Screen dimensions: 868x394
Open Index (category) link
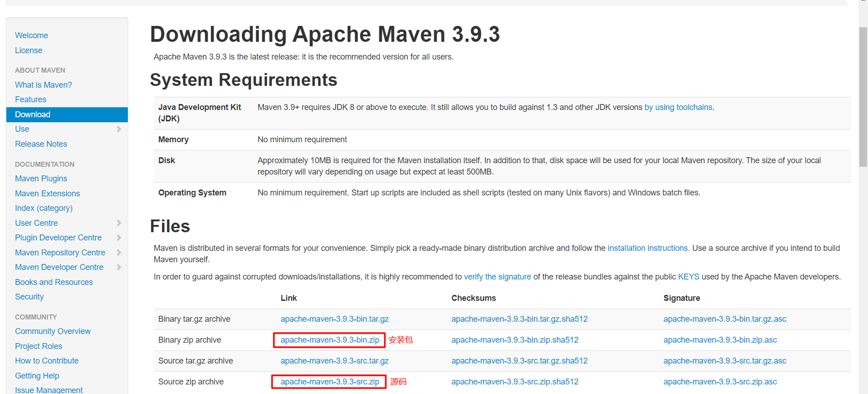[44, 208]
